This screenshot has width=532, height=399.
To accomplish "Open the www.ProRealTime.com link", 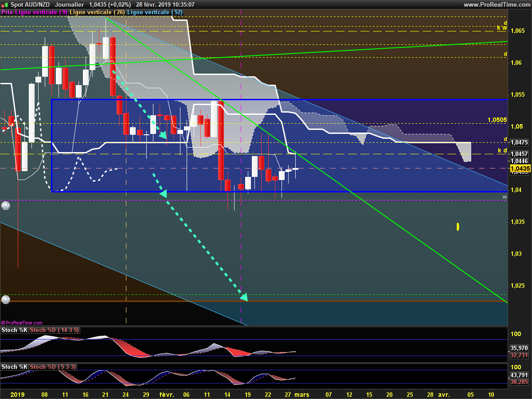I will tap(496, 4).
